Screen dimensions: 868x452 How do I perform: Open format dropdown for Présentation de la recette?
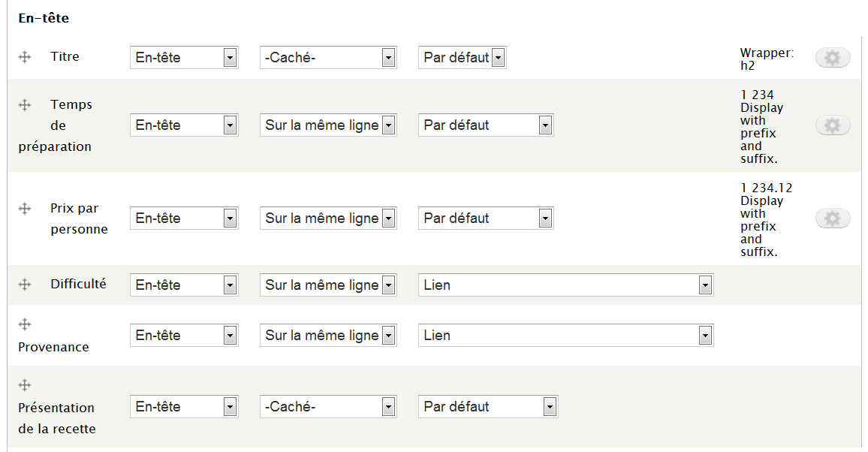[487, 407]
